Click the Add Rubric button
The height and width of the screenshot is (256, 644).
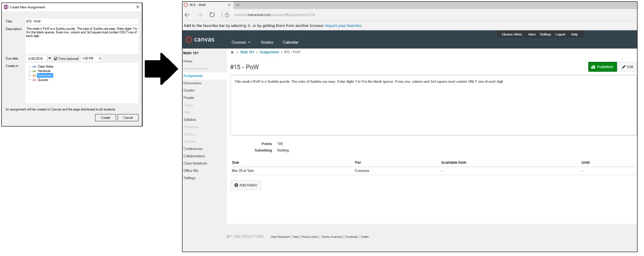coord(246,185)
